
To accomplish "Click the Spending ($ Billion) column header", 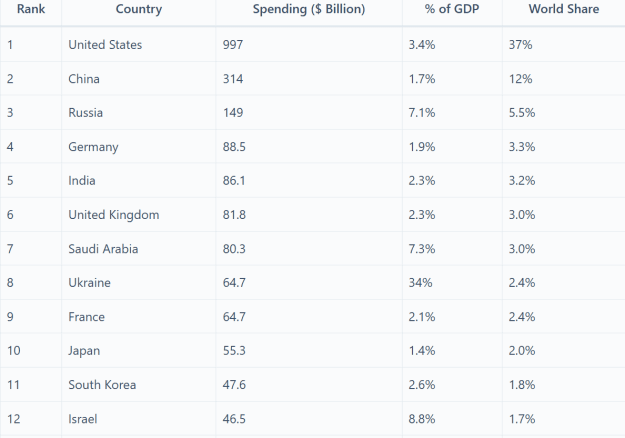I will [x=309, y=9].
